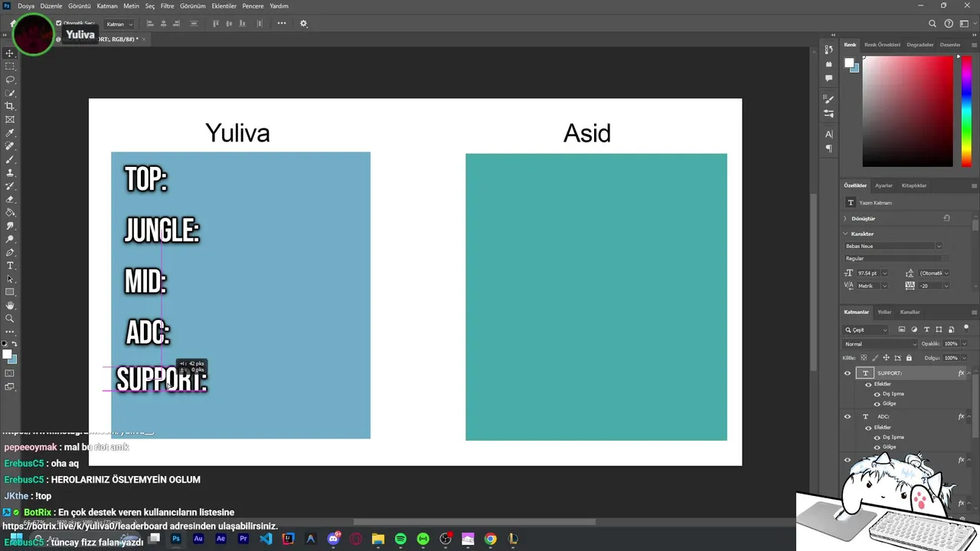Select the Eyedropper tool

(10, 133)
